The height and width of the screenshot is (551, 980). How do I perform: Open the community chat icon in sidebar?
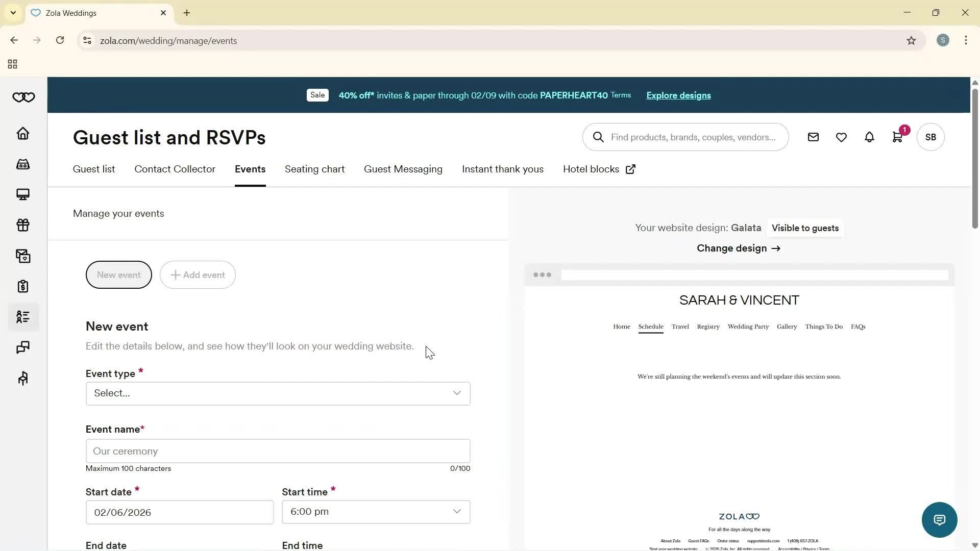23,347
